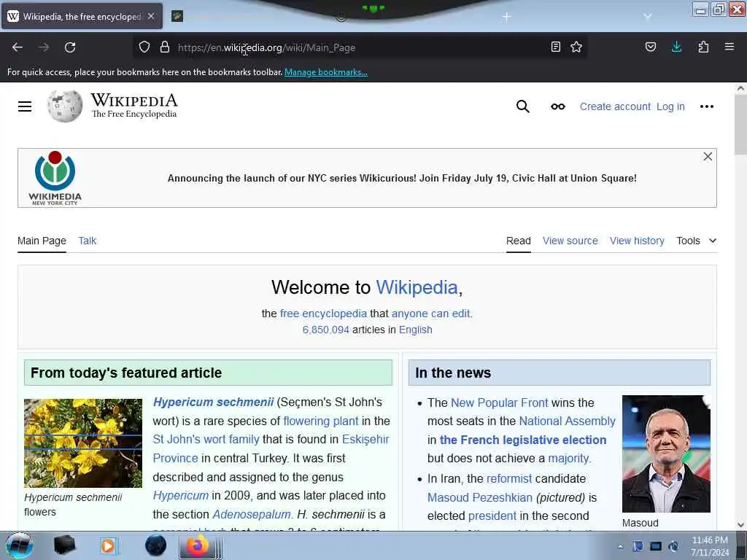Open Firefox application hamburger menu
This screenshot has width=747, height=560.
pos(729,47)
